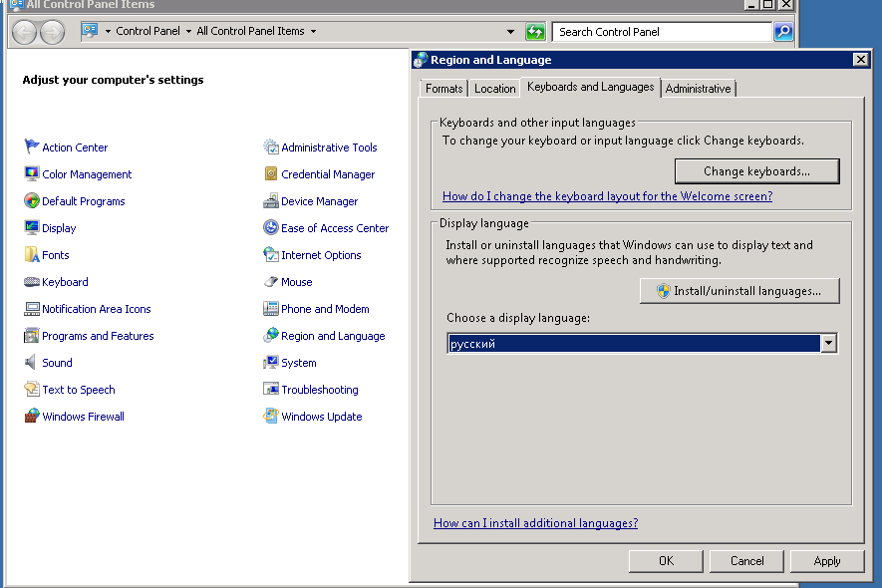This screenshot has width=882, height=588.
Task: Click the Windows Update icon
Action: (271, 416)
